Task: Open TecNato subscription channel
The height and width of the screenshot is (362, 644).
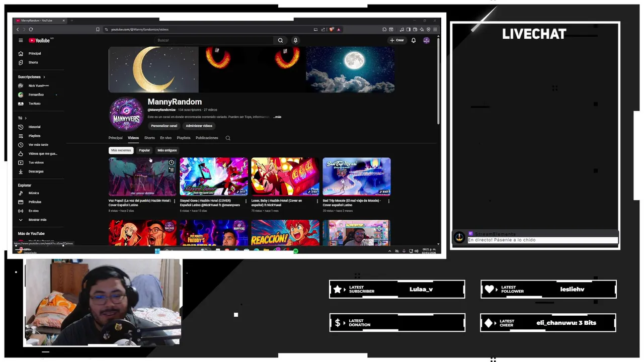Action: tap(34, 104)
